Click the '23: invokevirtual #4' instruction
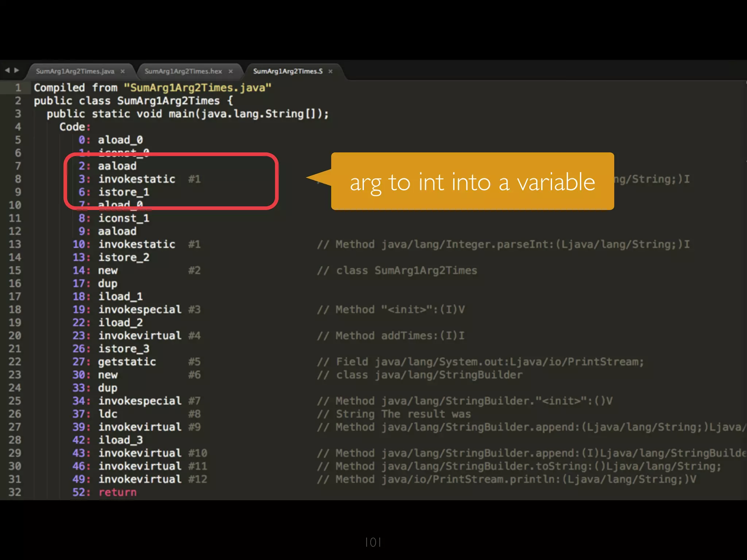Screen dimensions: 747x560 point(137,336)
